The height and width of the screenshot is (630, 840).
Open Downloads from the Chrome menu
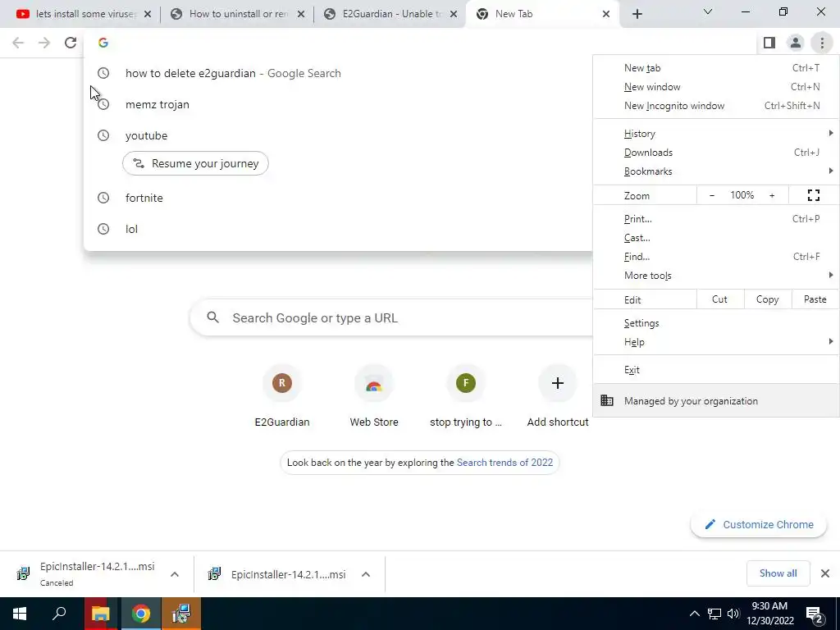click(x=715, y=153)
